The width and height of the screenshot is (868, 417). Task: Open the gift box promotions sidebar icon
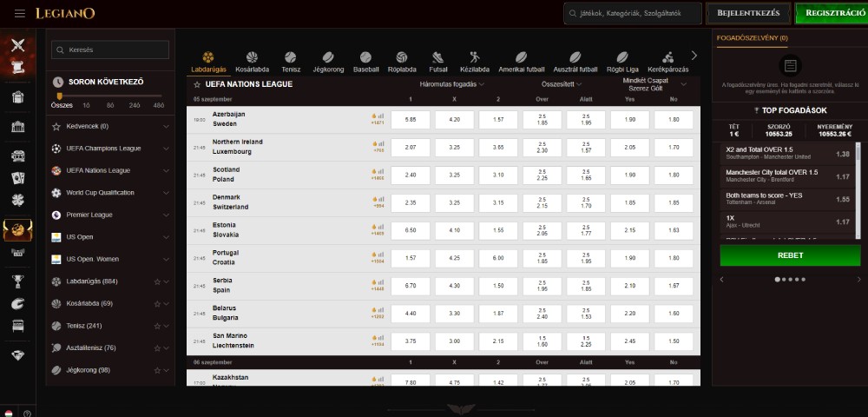[x=17, y=96]
